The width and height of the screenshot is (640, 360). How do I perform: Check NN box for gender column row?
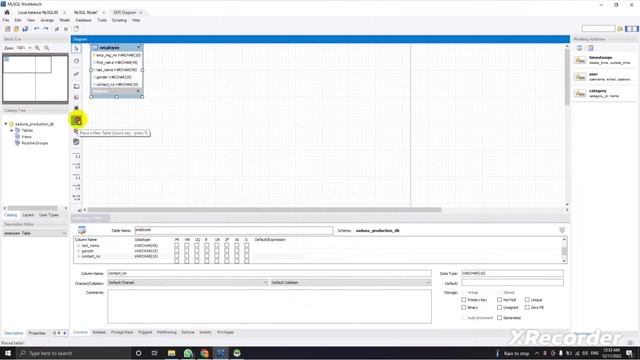pyautogui.click(x=187, y=251)
